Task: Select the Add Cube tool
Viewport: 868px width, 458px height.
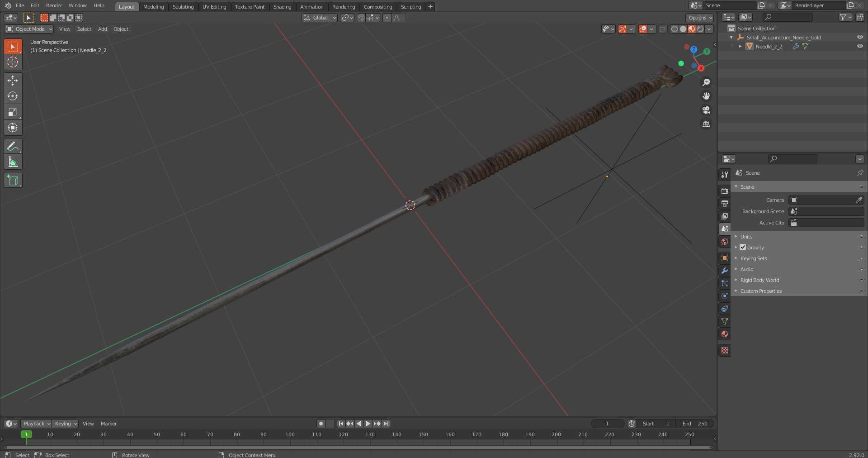Action: (x=13, y=180)
